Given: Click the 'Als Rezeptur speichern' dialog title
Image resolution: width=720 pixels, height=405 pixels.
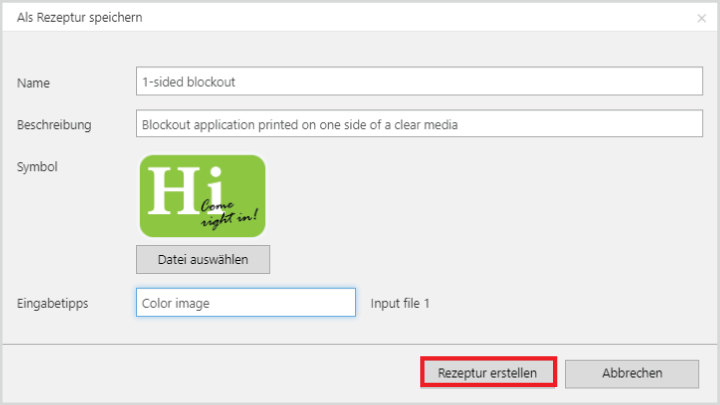Looking at the screenshot, I should pyautogui.click(x=79, y=18).
